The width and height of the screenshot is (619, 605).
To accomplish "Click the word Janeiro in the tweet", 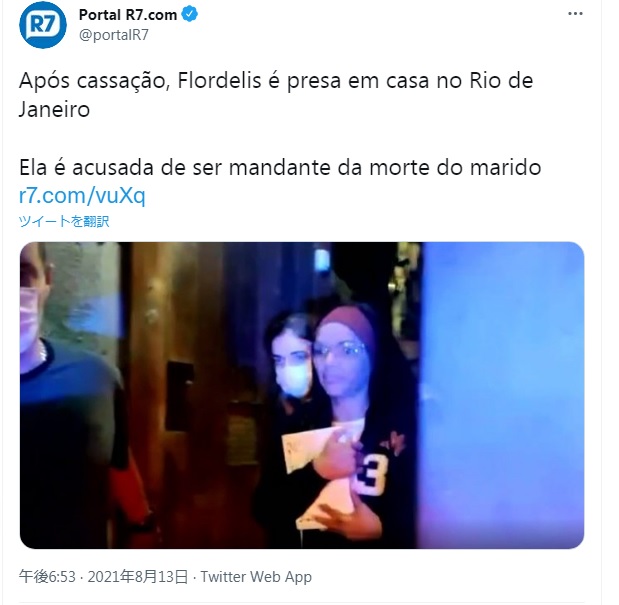I will click(x=54, y=109).
